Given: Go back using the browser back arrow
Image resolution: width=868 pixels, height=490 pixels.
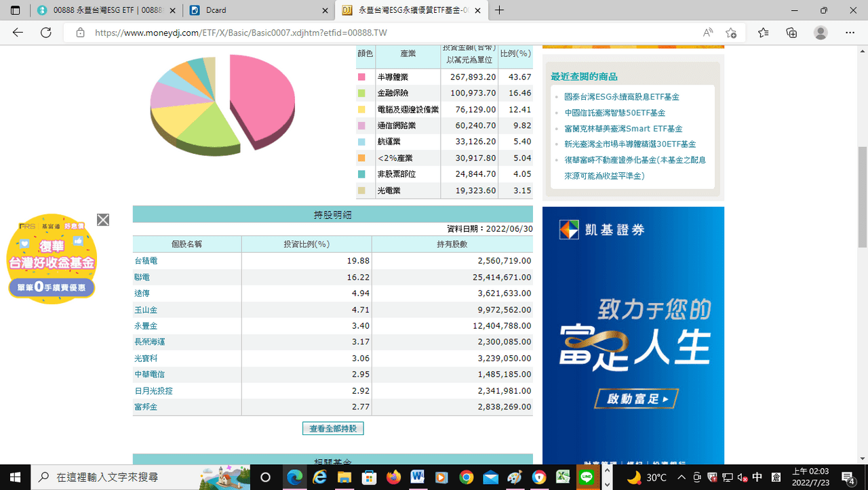Looking at the screenshot, I should [x=18, y=33].
